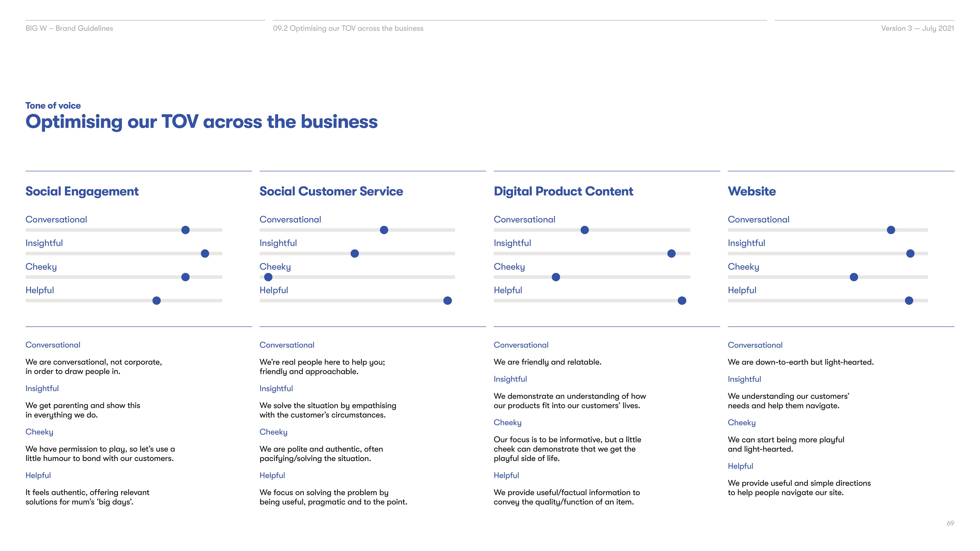980x551 pixels.
Task: Click the page number 69
Action: click(950, 523)
